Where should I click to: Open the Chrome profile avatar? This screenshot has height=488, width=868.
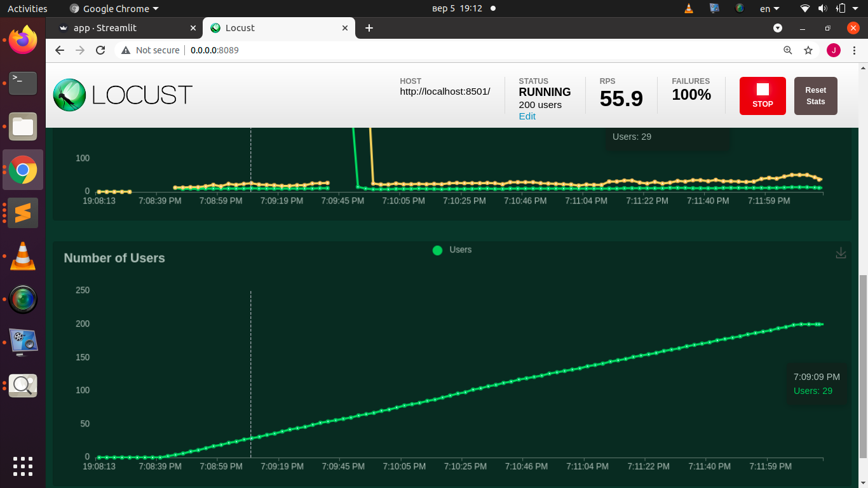(833, 50)
